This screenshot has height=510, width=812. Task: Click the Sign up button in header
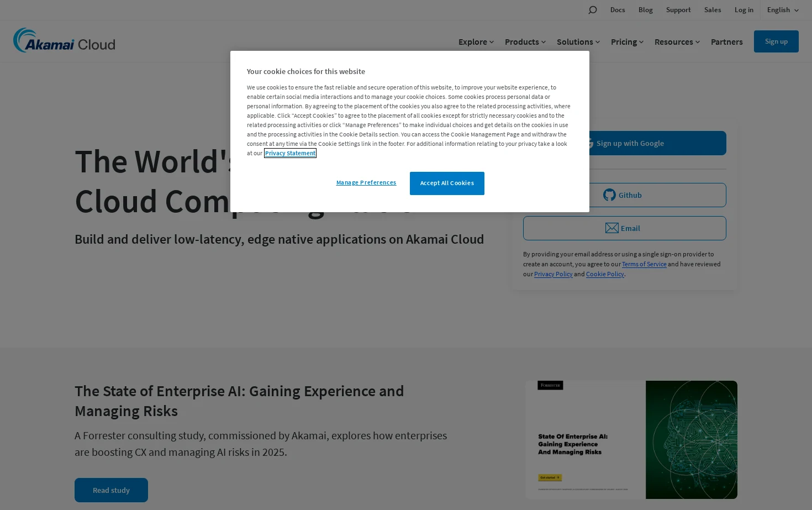(776, 41)
